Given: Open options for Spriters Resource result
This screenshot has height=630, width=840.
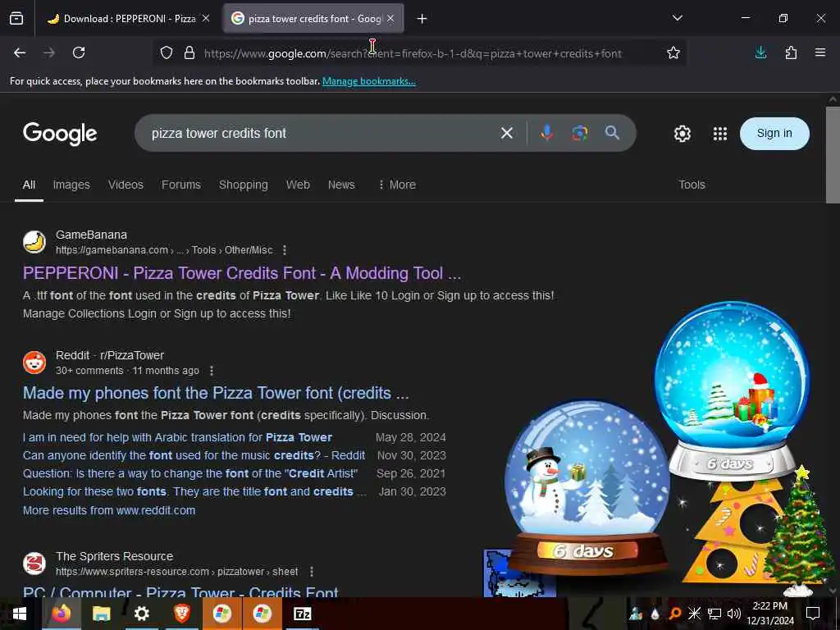Looking at the screenshot, I should tap(311, 572).
